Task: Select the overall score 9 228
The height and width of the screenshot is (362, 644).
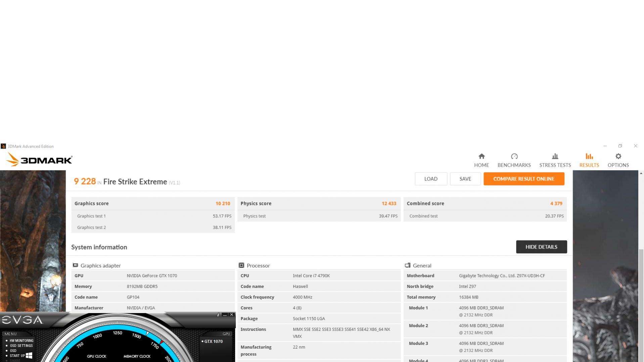Action: [85, 182]
